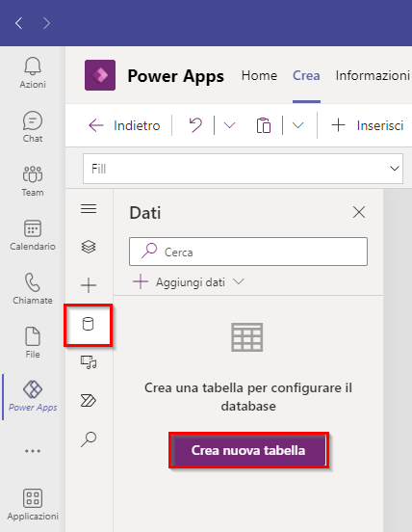This screenshot has width=412, height=532.
Task: Switch to the Informazioni tab
Action: (x=373, y=75)
